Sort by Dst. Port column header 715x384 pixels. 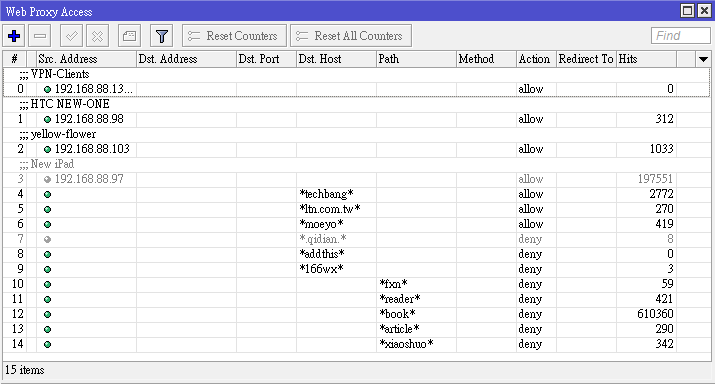point(266,59)
